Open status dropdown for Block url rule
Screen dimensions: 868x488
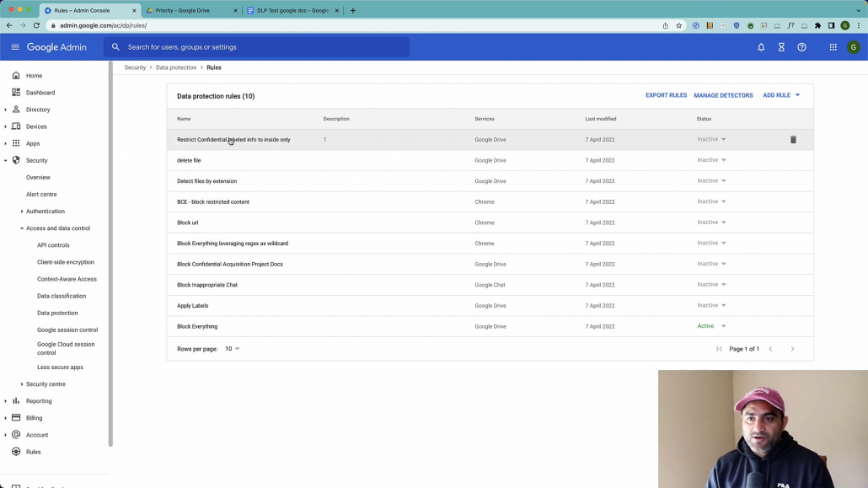pos(711,223)
